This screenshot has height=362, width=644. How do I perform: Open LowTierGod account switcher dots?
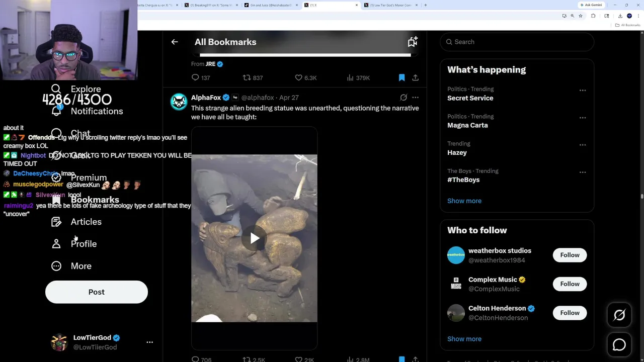(149, 342)
